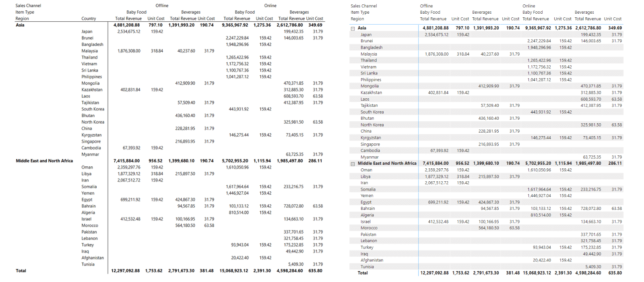The width and height of the screenshot is (644, 282).
Task: Select Oman in the Country column
Action: [87, 167]
